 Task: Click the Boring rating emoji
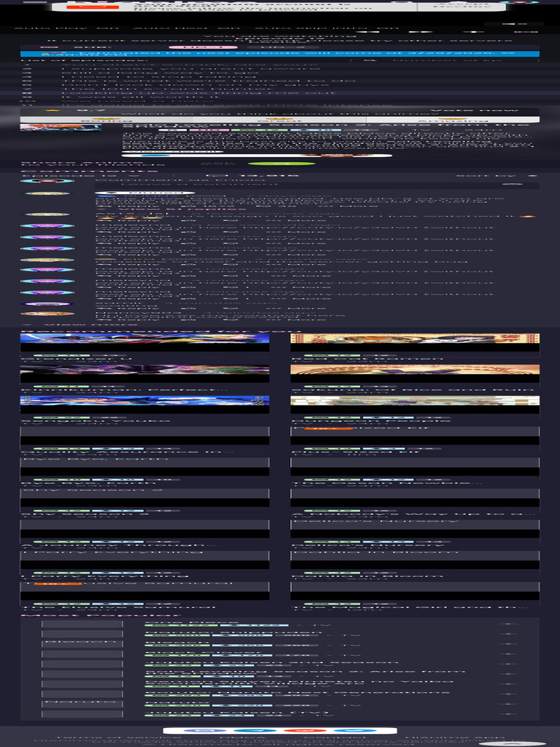(106, 120)
